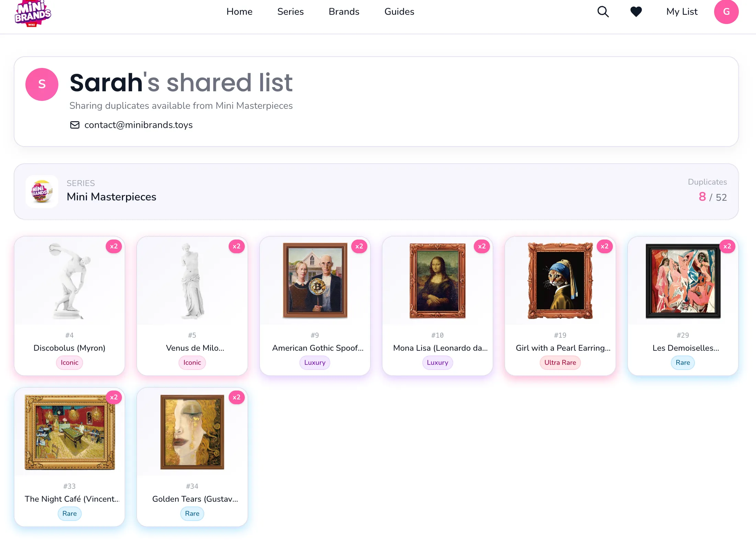Click the Discobolus statue thumbnail
Image resolution: width=756 pixels, height=547 pixels.
(x=69, y=281)
